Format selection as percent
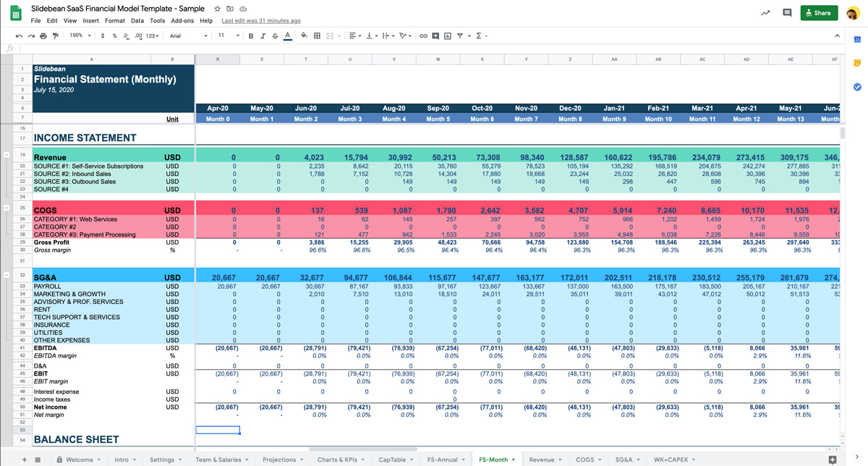Image resolution: width=868 pixels, height=466 pixels. [116, 35]
